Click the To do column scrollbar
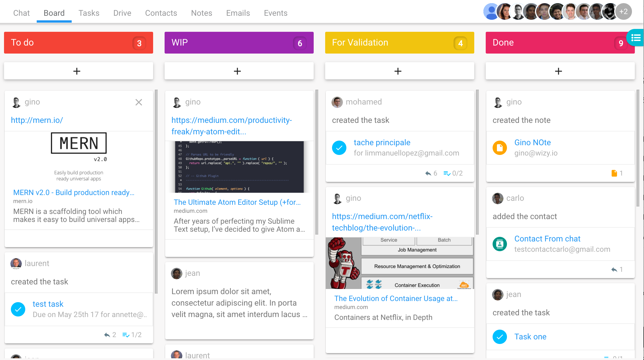Screen dimensions: 644x360 click(156, 192)
